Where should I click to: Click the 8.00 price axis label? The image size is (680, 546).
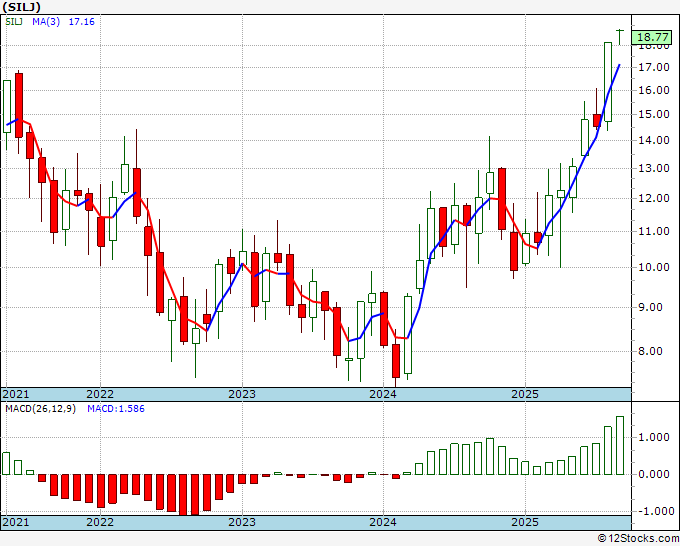point(651,351)
